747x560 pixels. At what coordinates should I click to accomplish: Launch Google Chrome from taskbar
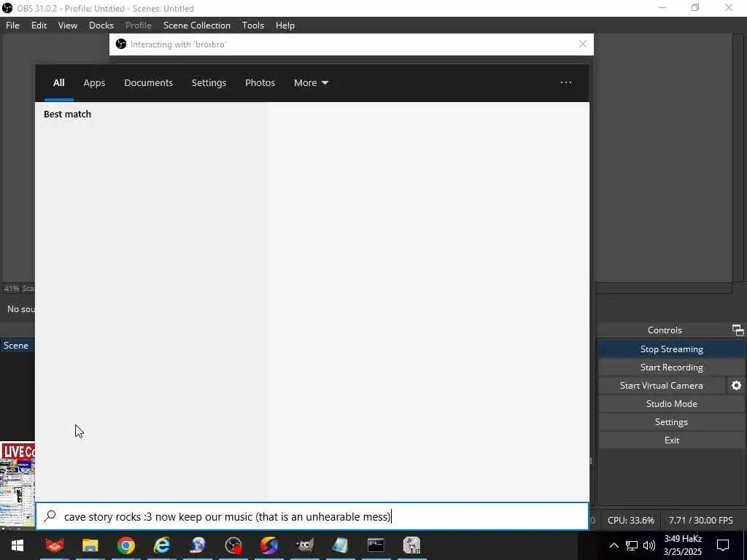point(125,545)
